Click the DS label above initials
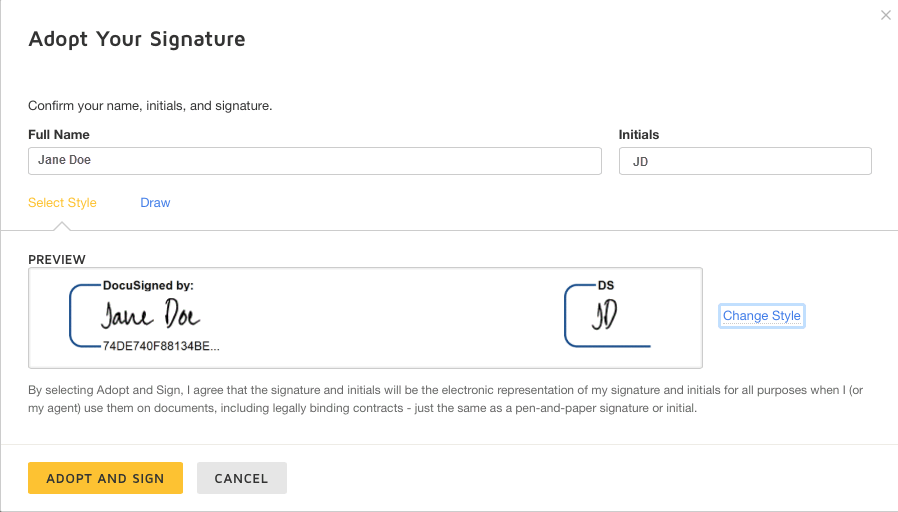Viewport: 898px width, 512px height. pyautogui.click(x=606, y=285)
